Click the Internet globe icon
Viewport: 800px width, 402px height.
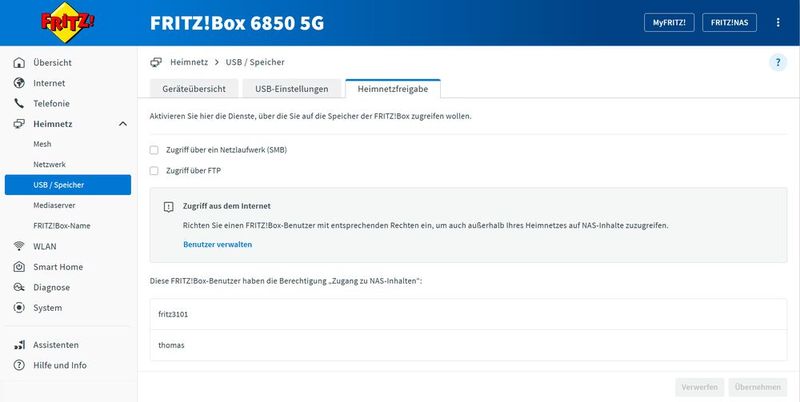coord(19,83)
